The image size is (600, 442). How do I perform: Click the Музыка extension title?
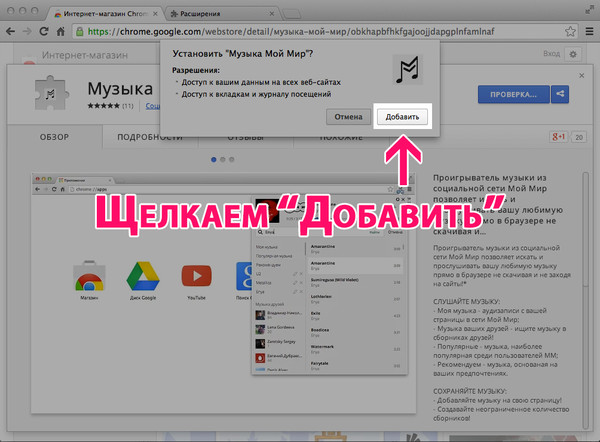120,89
